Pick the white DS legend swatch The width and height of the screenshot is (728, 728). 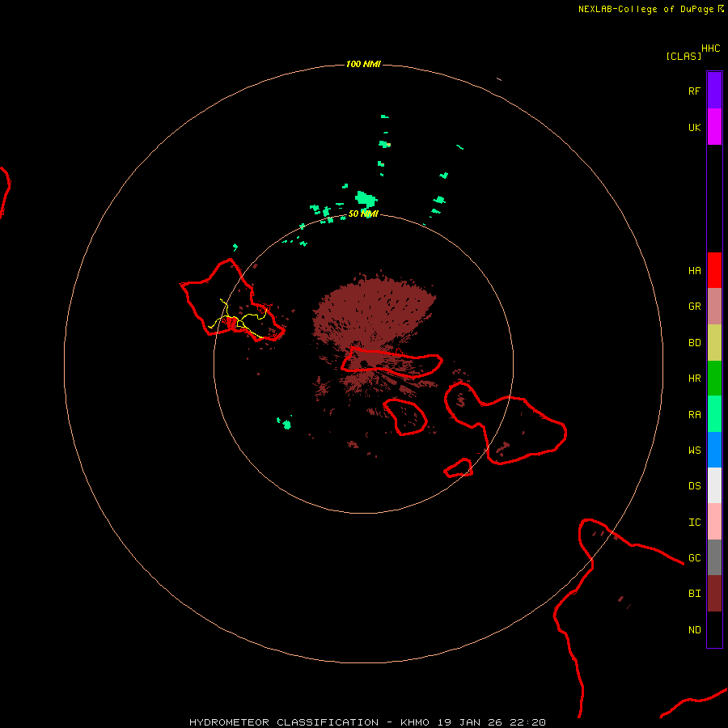(x=714, y=485)
